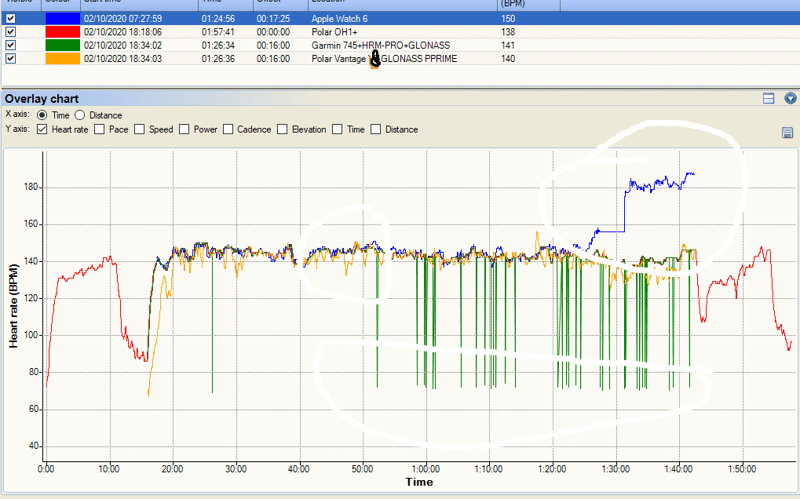Uncheck visibility for Garmin 745+HRM-PRO+GLONASS row
The image size is (800, 499).
point(10,45)
